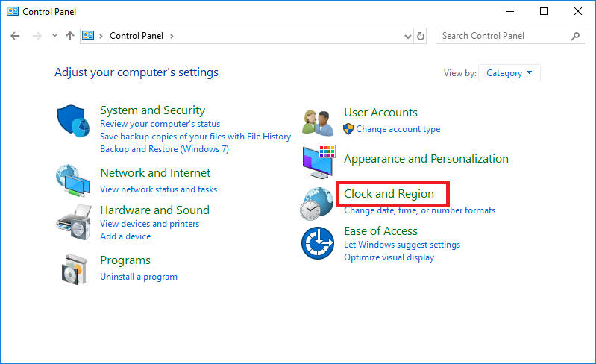Open Uninstall a program link
596x364 pixels.
(139, 277)
